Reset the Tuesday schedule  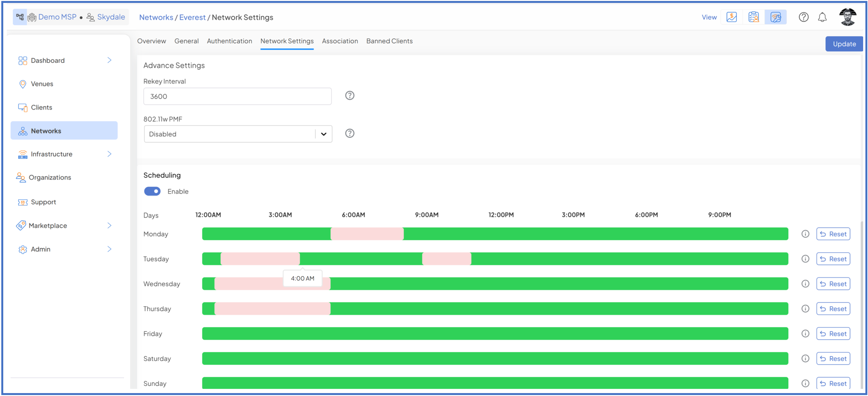(x=833, y=259)
